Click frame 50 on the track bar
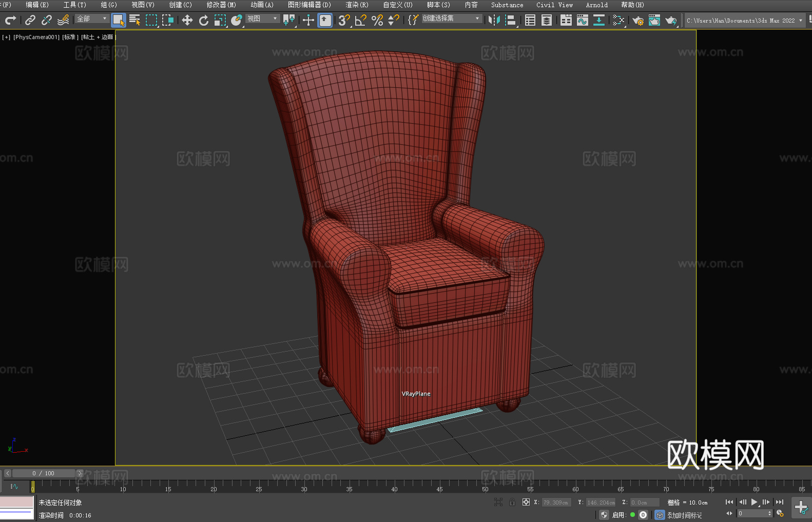The width and height of the screenshot is (812, 522). coord(485,486)
